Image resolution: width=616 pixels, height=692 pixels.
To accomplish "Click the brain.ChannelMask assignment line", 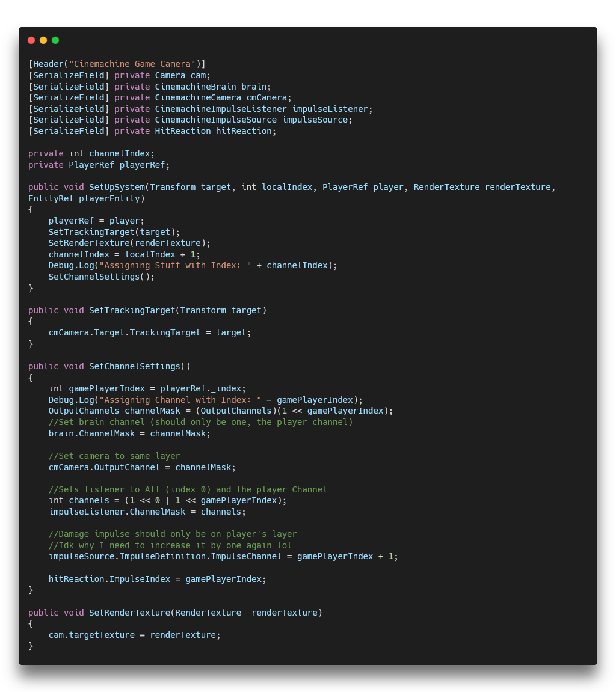I will click(129, 433).
